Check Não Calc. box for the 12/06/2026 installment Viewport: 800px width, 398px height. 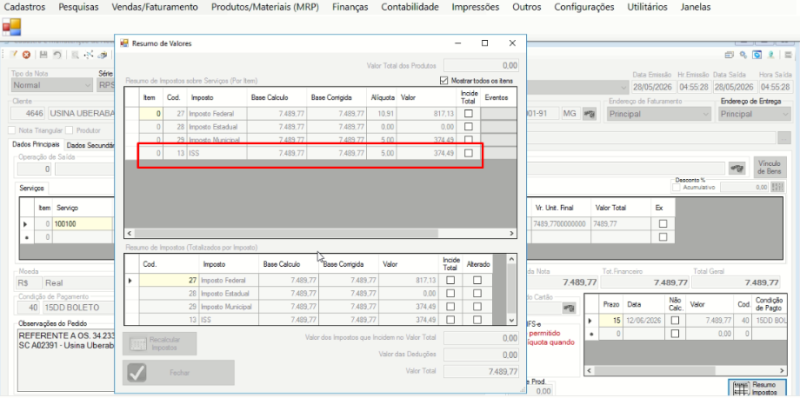tap(675, 320)
